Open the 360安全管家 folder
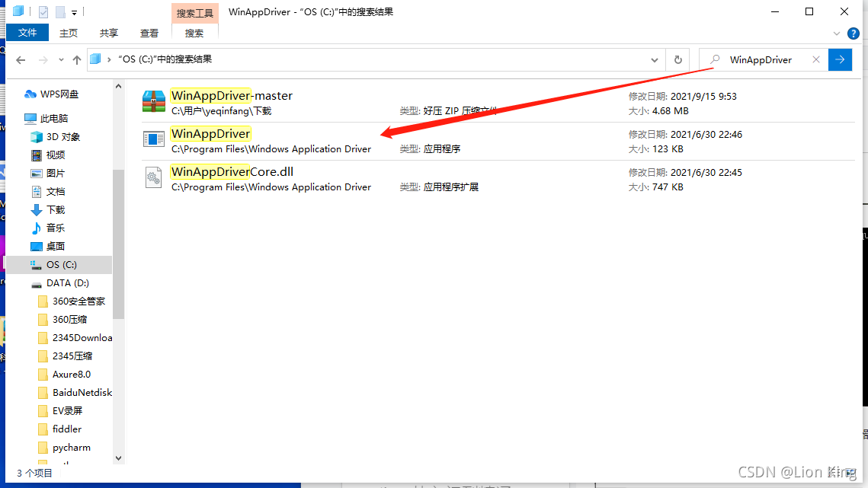The width and height of the screenshot is (868, 488). tap(78, 301)
